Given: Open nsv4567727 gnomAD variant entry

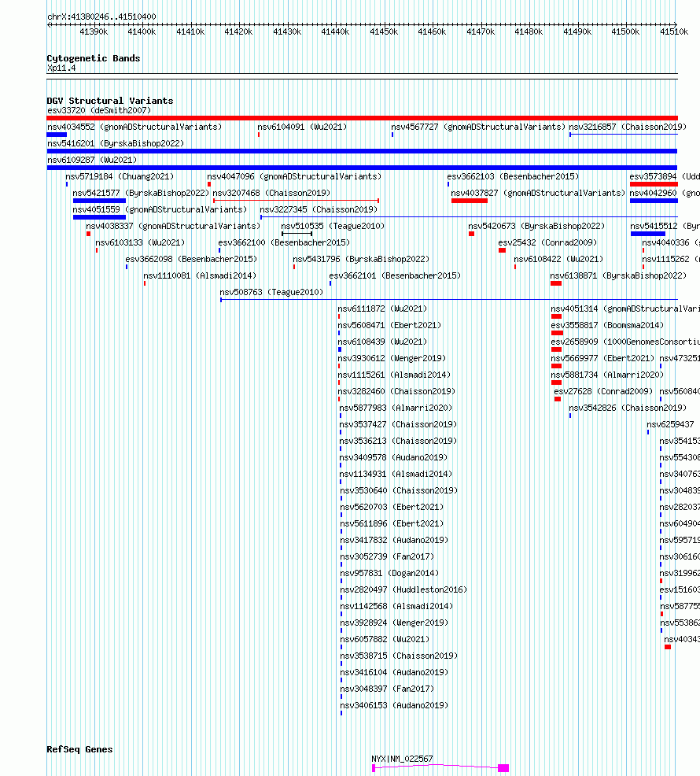Looking at the screenshot, I should coord(478,127).
